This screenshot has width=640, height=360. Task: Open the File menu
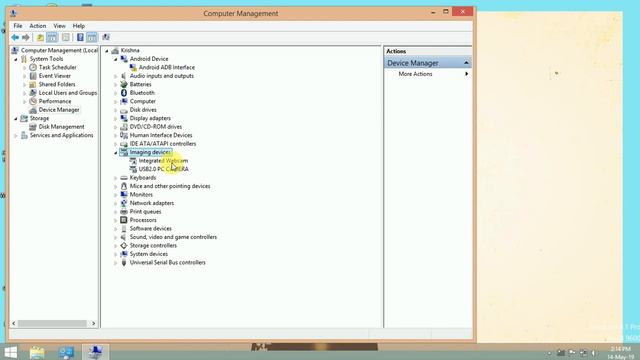coord(18,26)
